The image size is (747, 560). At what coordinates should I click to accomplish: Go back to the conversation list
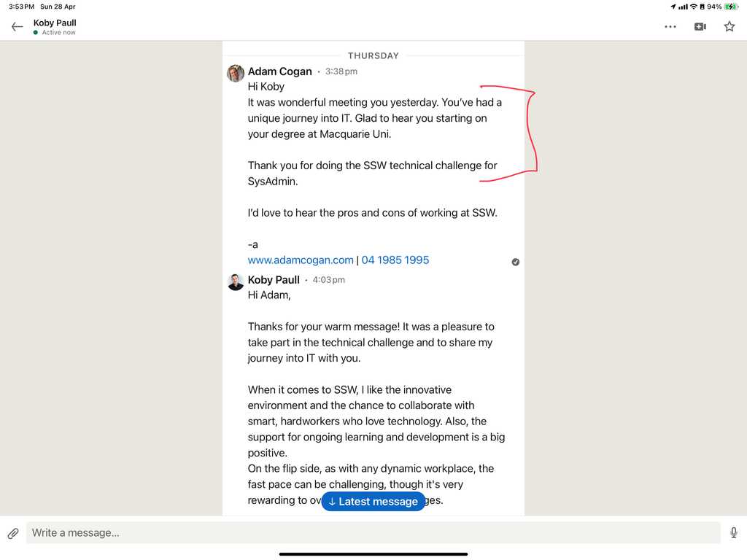coord(16,26)
